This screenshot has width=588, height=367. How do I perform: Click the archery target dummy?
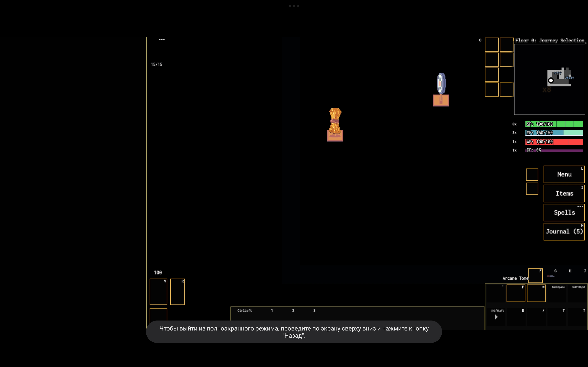click(441, 89)
